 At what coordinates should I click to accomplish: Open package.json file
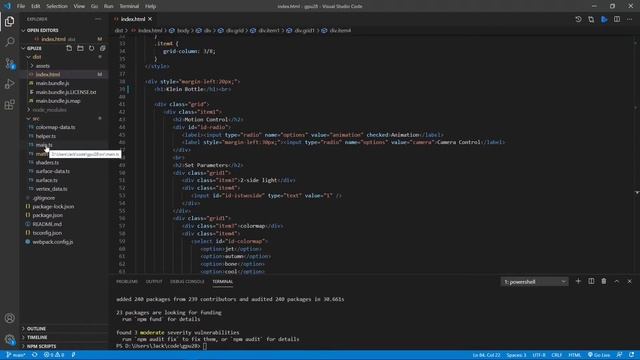(47, 215)
